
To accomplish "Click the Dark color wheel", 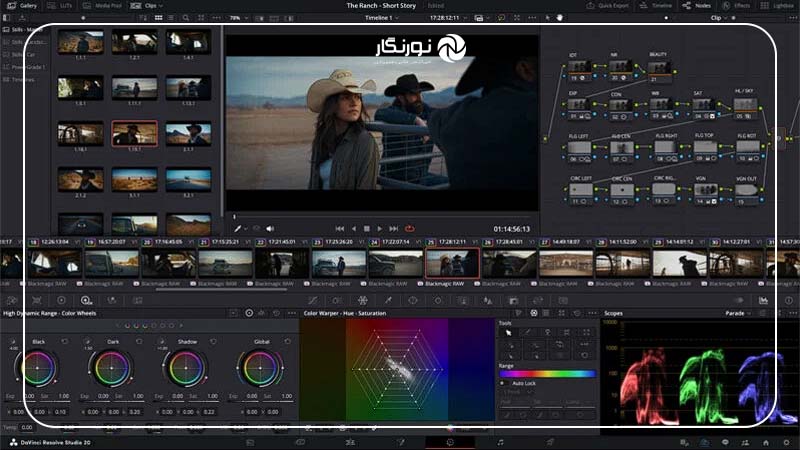I will coord(111,368).
